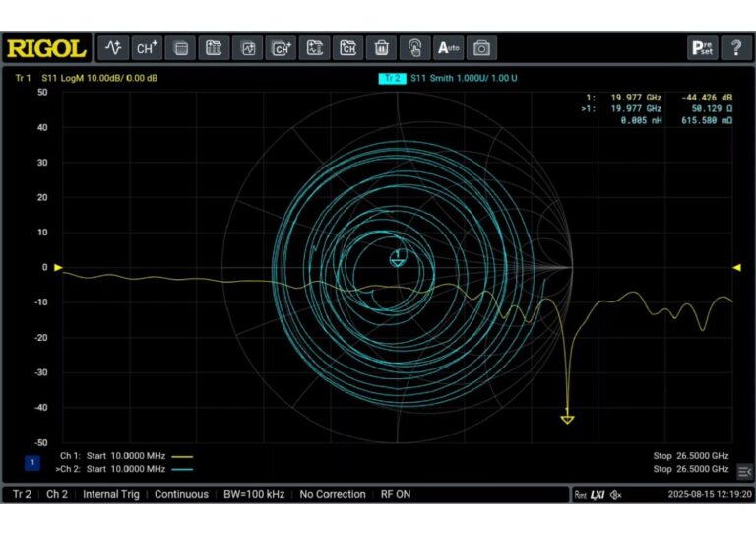Open the side menu panel icon
Viewport: 756px width, 535px height.
coord(744,472)
